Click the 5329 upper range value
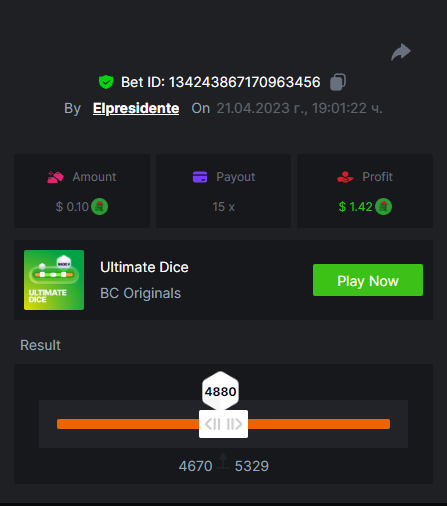Viewport: 447px width, 506px height. [252, 466]
